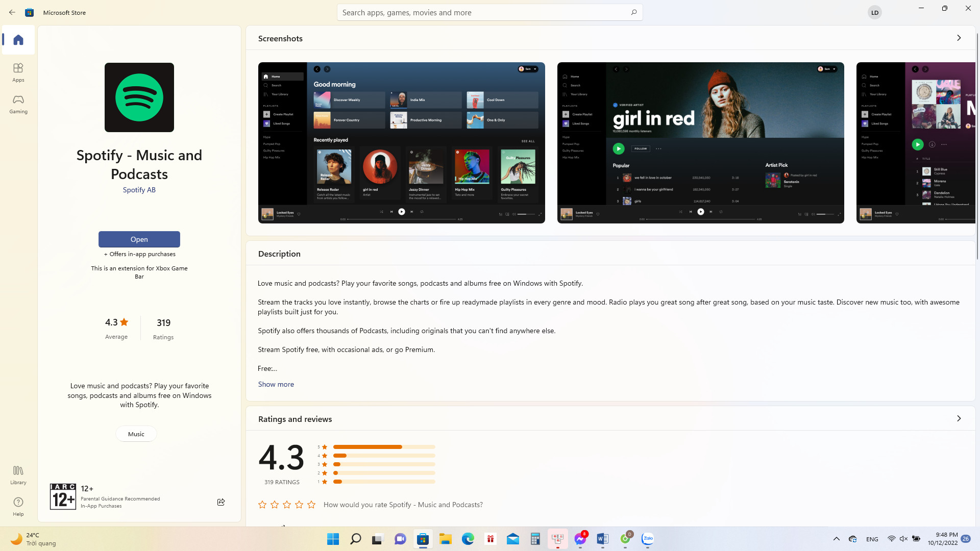The height and width of the screenshot is (551, 980).
Task: Expand the Screenshots section
Action: (959, 38)
